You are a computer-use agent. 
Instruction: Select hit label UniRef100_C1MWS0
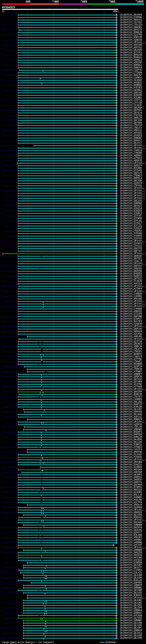click(131, 77)
